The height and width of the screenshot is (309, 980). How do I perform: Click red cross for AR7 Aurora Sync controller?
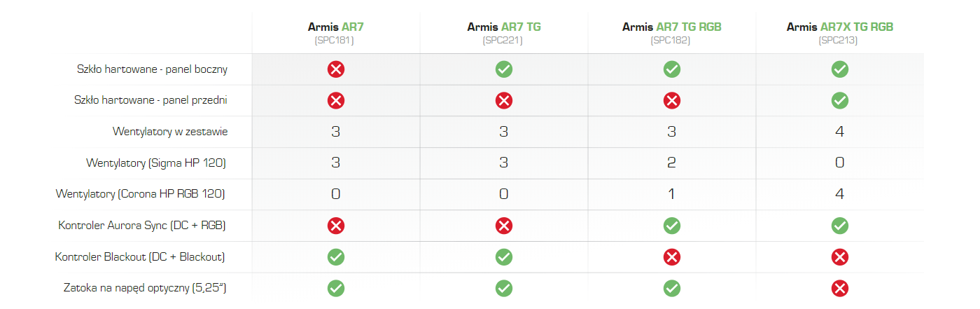tap(336, 226)
